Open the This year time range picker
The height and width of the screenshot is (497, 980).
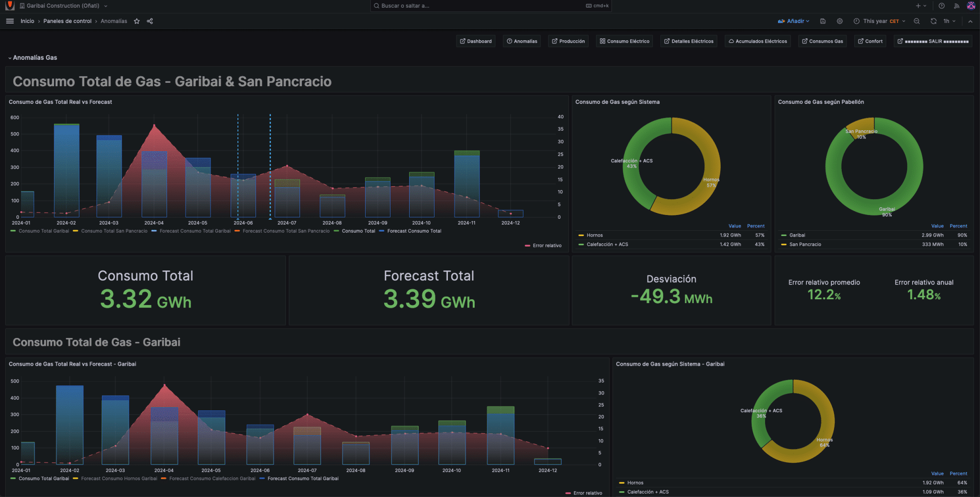(x=880, y=21)
